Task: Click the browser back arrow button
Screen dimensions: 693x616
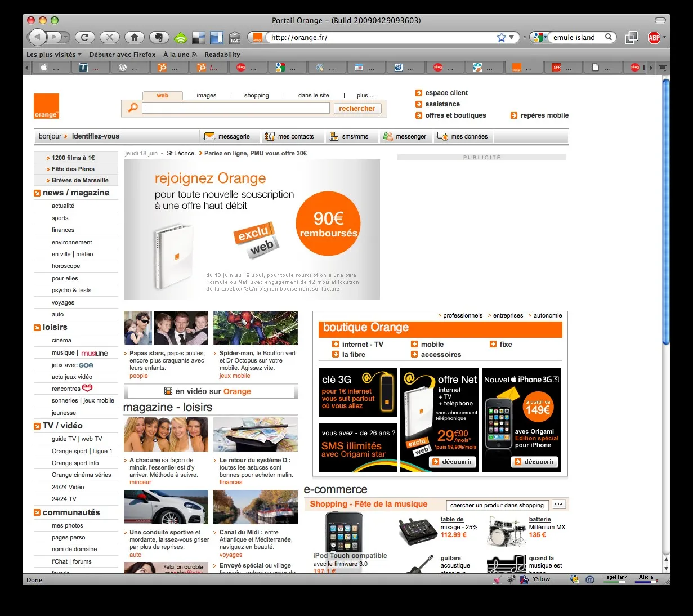Action: click(x=38, y=37)
